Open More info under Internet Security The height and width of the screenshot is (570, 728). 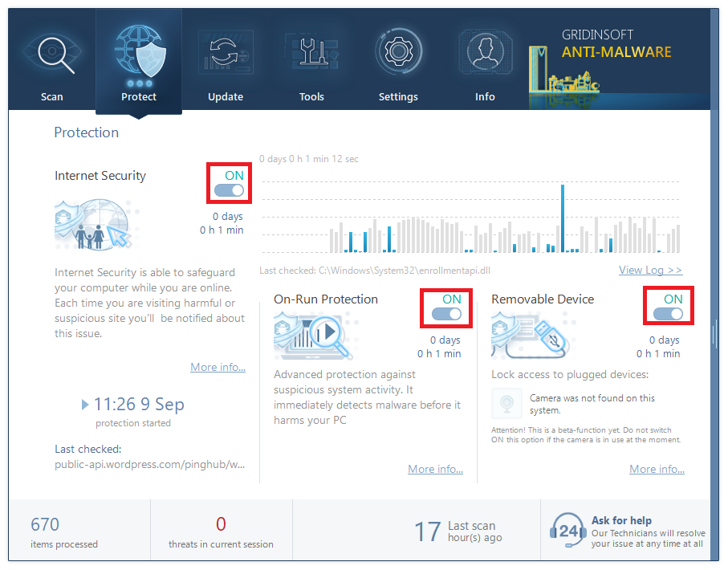[218, 367]
